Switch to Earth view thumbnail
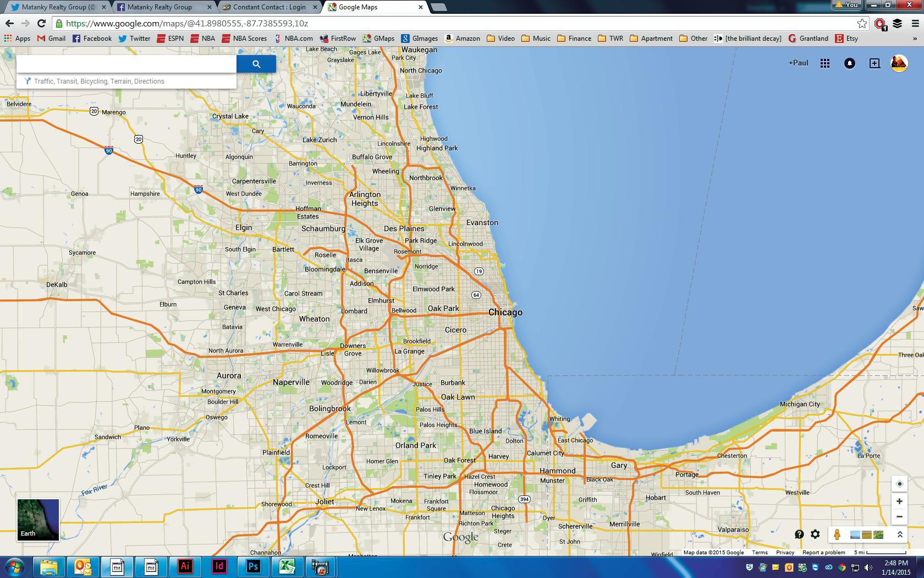The height and width of the screenshot is (578, 924). pyautogui.click(x=38, y=520)
